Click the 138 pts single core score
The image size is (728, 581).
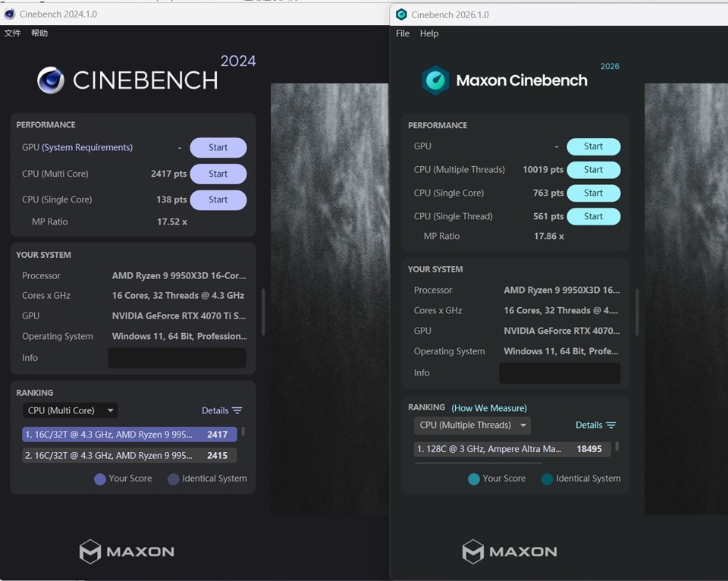[x=171, y=199]
